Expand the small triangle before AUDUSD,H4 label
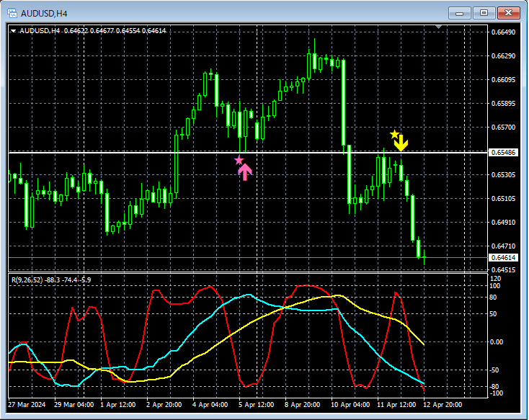This screenshot has width=529, height=420. 14,31
